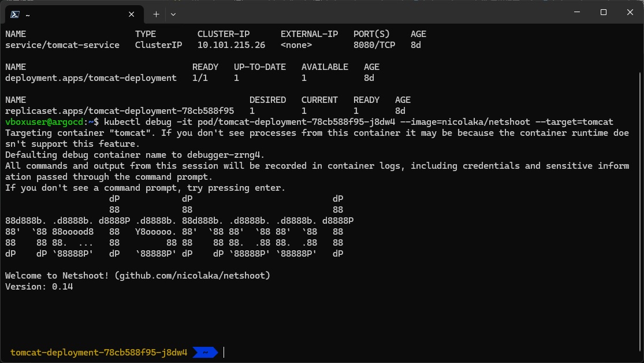Click the DESIRED column header

(268, 100)
